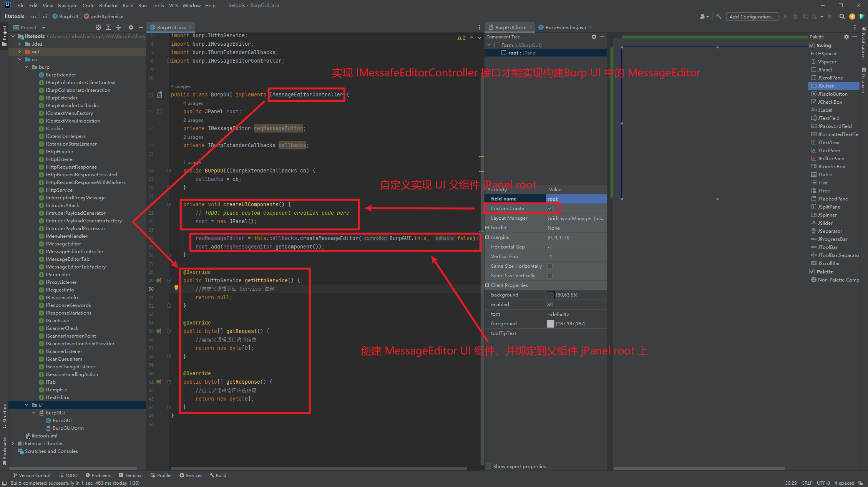Viewport: 868px width, 487px height.
Task: Expand External Libraries node
Action: [x=13, y=443]
